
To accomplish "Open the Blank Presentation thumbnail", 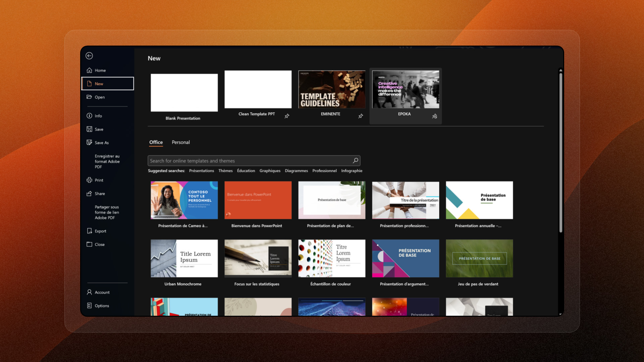I will coord(184,93).
